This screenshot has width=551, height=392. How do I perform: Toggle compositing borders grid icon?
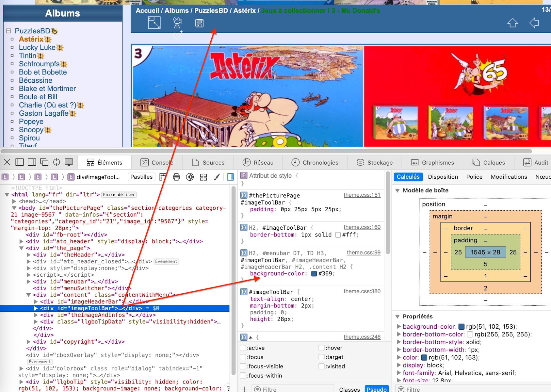[x=203, y=177]
